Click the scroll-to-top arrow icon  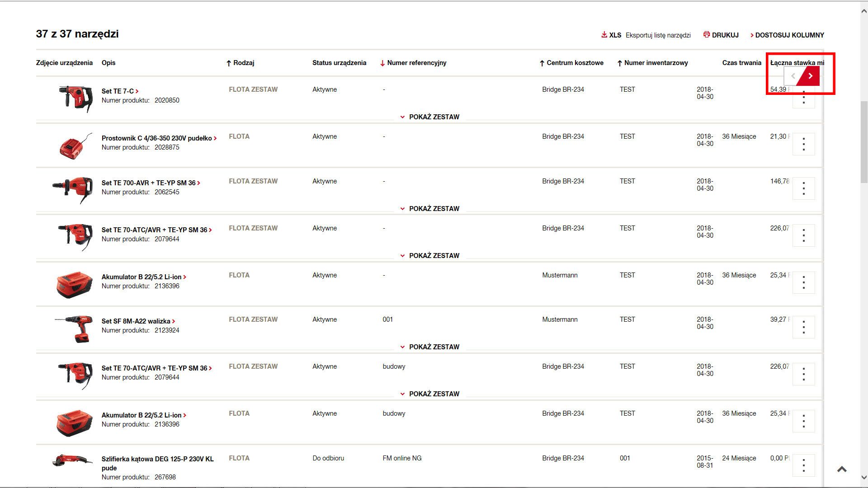(x=841, y=469)
